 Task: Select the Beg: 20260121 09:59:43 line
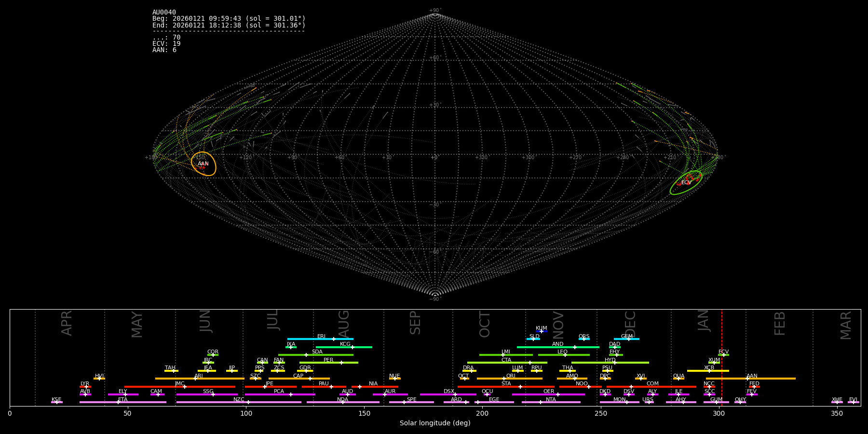(x=229, y=19)
